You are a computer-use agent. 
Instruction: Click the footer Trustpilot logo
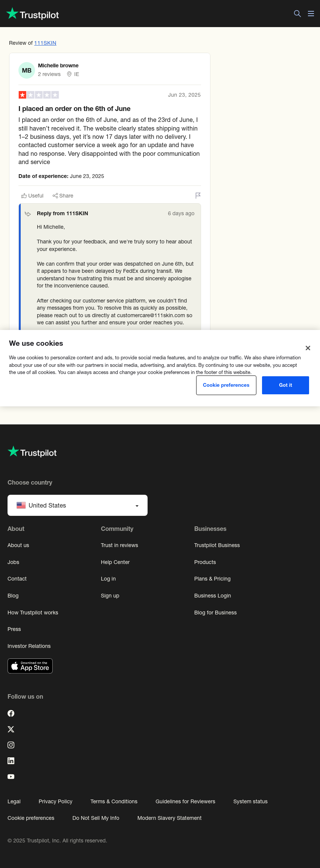coord(32,452)
